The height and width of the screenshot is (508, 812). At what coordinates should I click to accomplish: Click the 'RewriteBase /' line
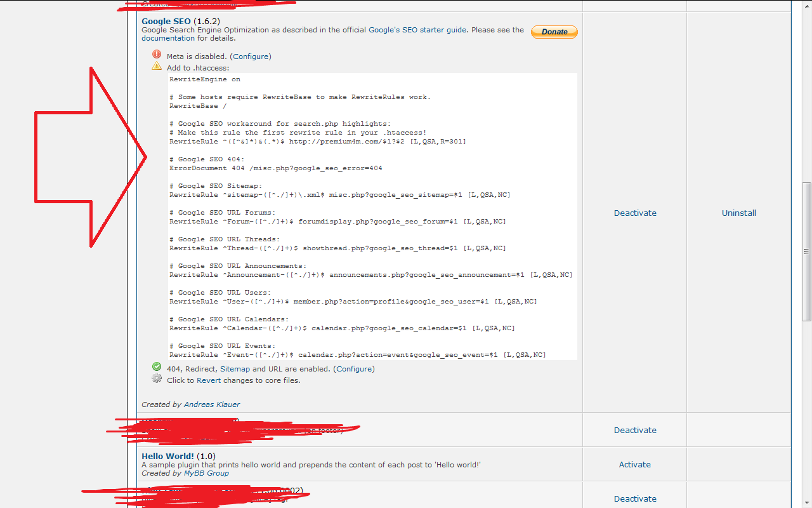[198, 106]
